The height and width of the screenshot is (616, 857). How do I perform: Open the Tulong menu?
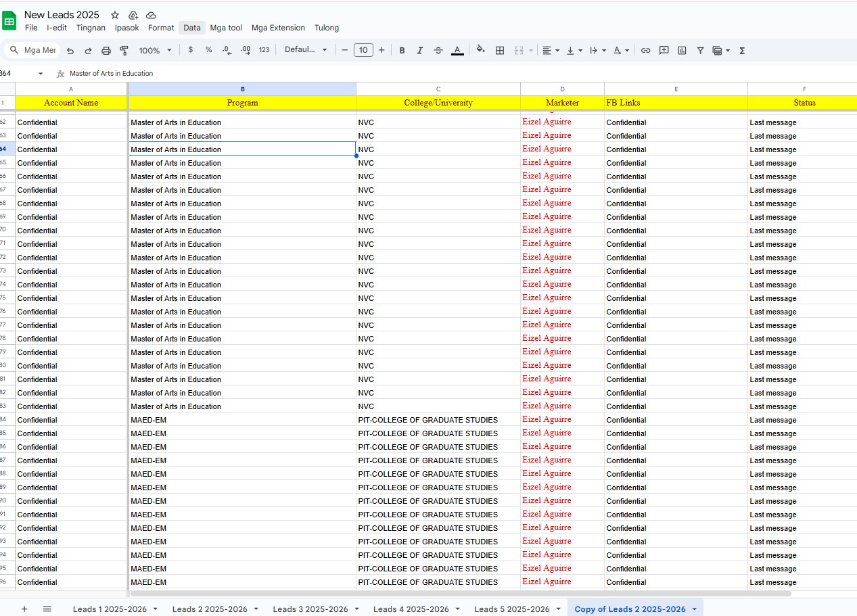click(x=327, y=28)
